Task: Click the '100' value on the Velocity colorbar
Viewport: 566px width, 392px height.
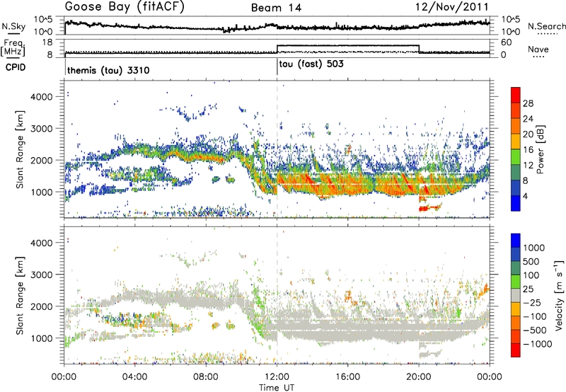Action: [x=531, y=275]
